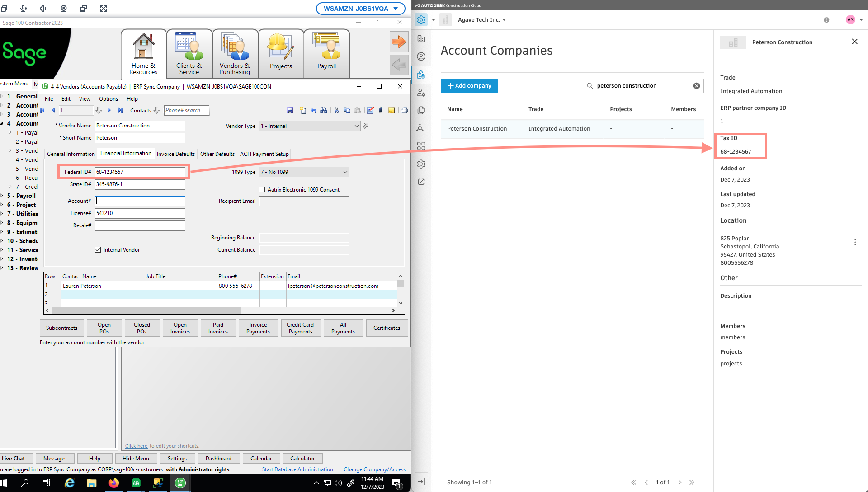Go to previous record arrow

coord(53,110)
